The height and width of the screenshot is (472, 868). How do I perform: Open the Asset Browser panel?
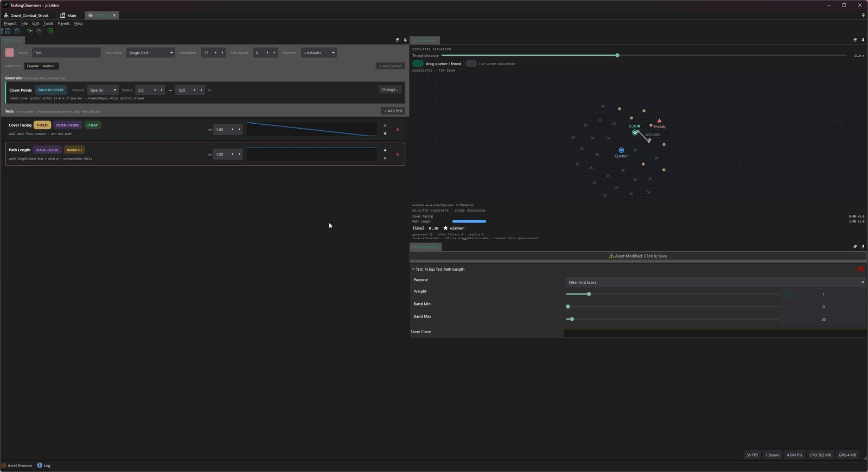(17, 465)
